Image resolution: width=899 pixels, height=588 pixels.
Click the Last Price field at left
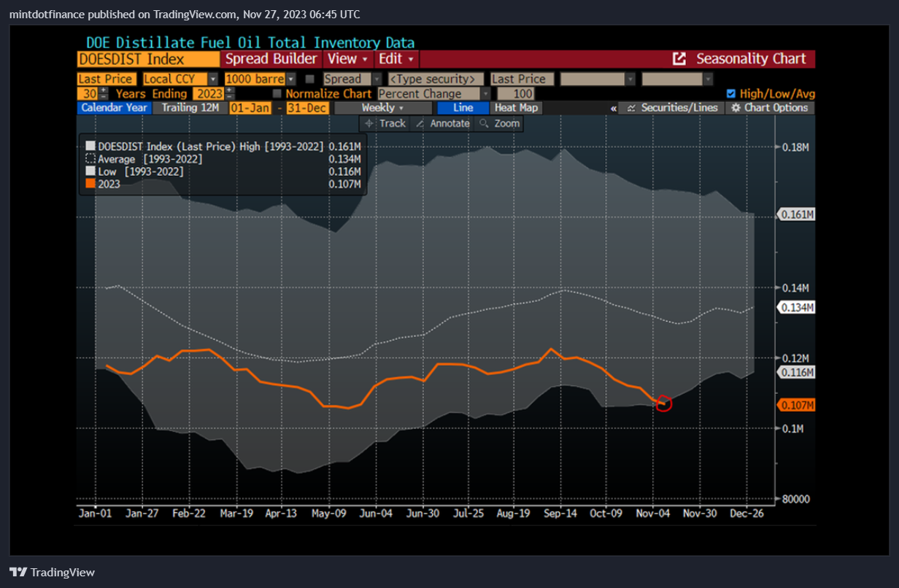(107, 79)
